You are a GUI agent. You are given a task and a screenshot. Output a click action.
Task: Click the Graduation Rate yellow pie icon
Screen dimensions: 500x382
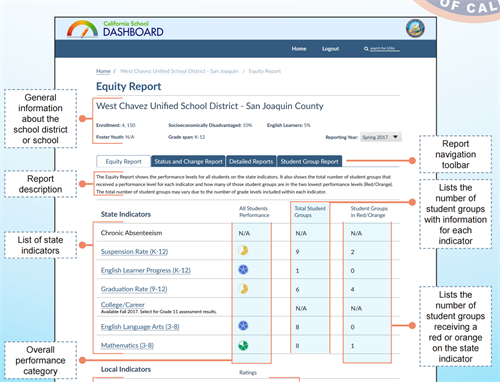tap(243, 288)
